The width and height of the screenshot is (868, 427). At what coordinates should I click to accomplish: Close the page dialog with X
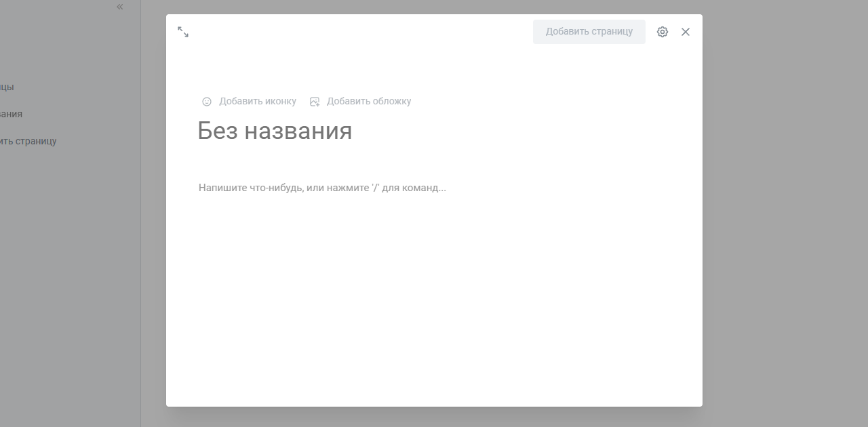pyautogui.click(x=686, y=32)
